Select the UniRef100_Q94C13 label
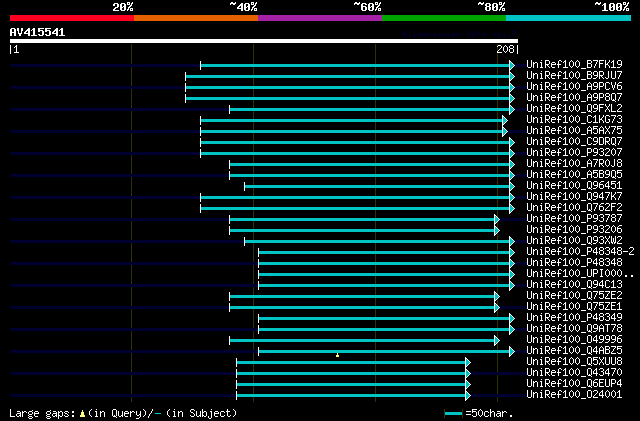This screenshot has width=640, height=421. point(574,285)
